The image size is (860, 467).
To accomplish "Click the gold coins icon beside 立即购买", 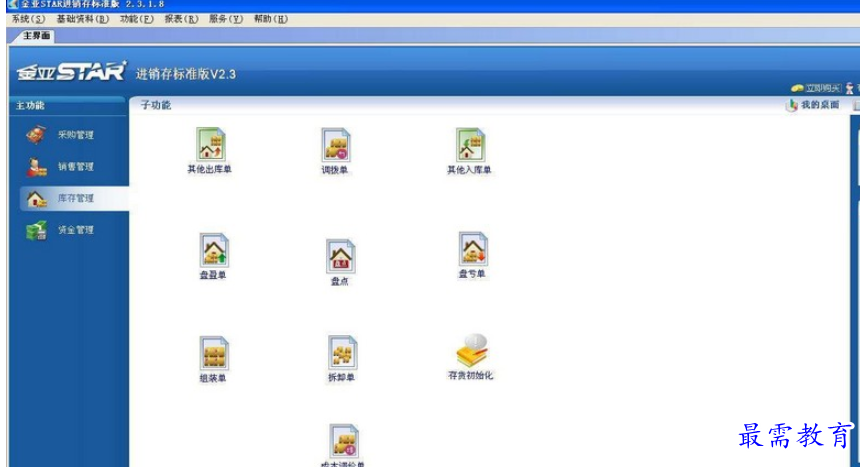I will tap(797, 88).
